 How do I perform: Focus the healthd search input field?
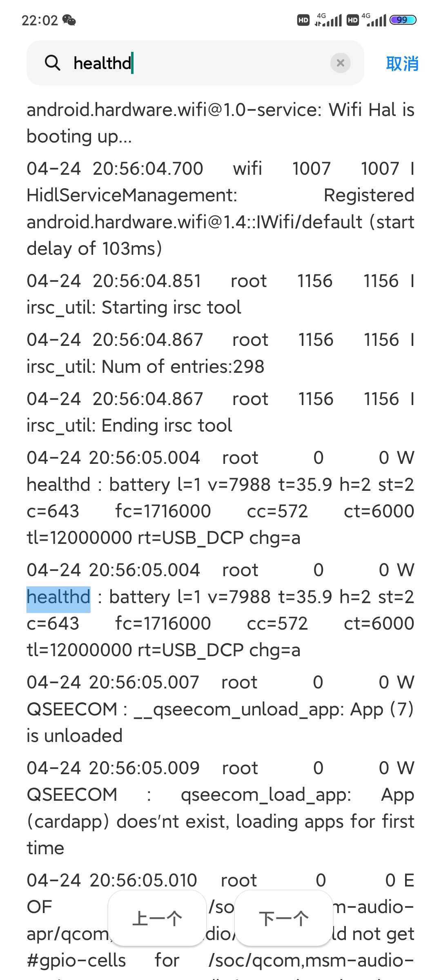pos(195,63)
